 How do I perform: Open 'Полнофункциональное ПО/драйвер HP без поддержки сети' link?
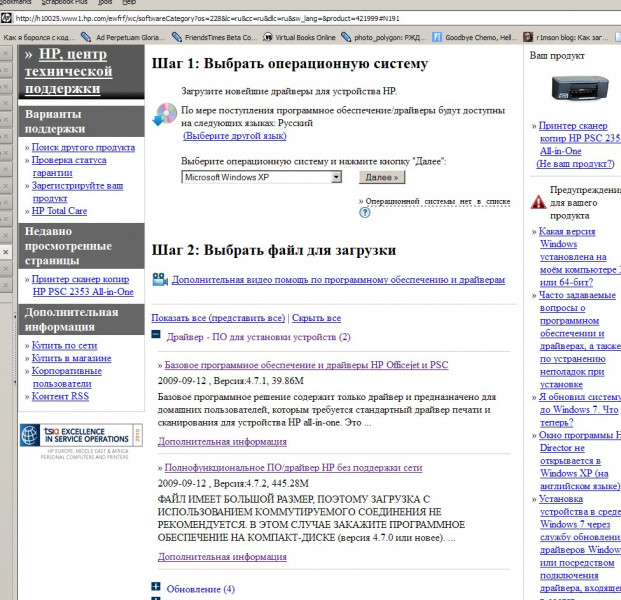coord(293,468)
